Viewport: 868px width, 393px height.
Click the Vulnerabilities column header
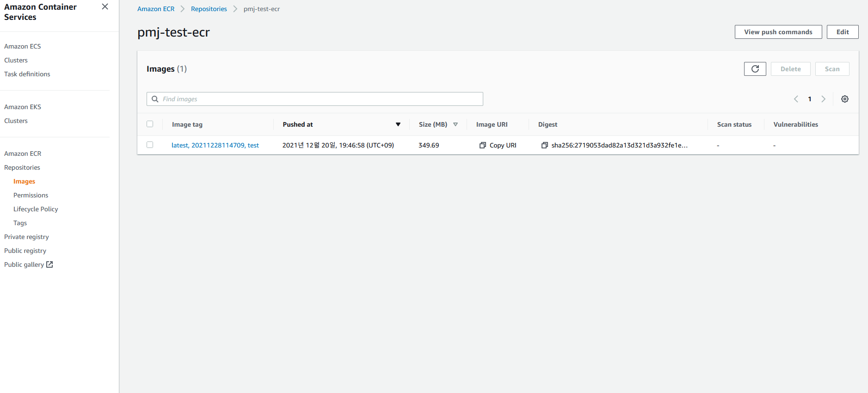coord(796,124)
